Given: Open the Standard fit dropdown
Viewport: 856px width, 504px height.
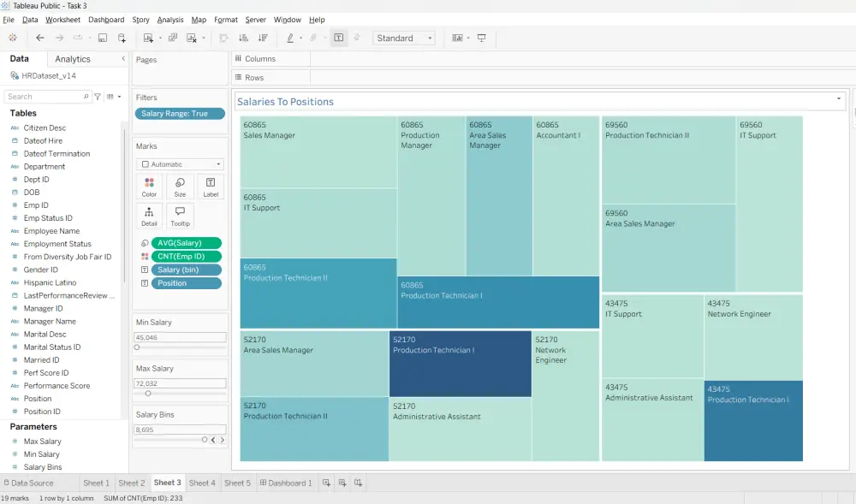Looking at the screenshot, I should pos(403,39).
